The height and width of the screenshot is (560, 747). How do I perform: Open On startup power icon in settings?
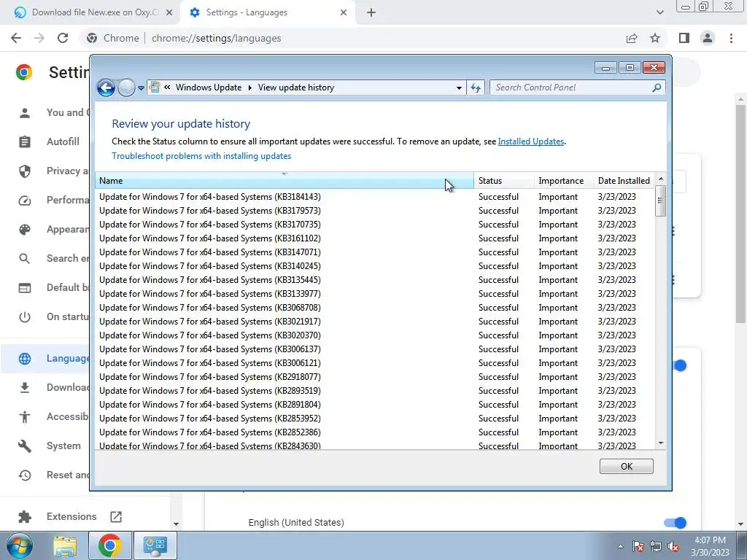click(25, 316)
